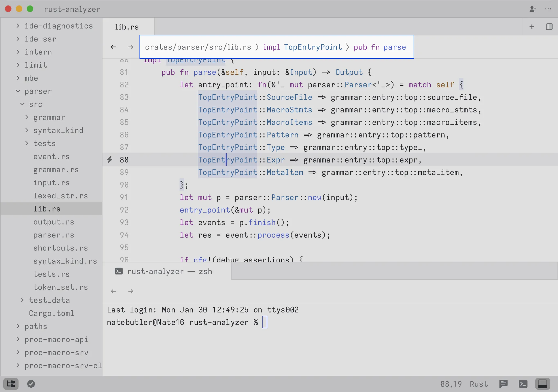
Task: Go back using editor's left arrow
Action: (x=113, y=47)
